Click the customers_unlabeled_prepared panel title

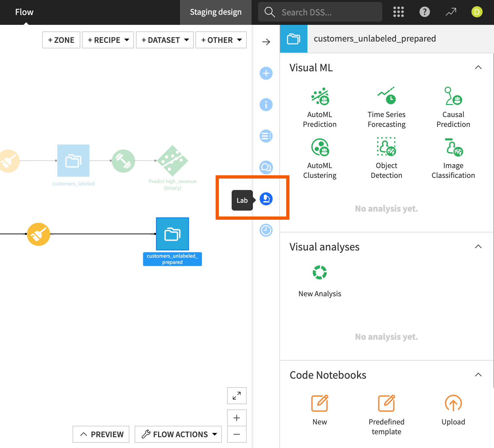point(375,39)
